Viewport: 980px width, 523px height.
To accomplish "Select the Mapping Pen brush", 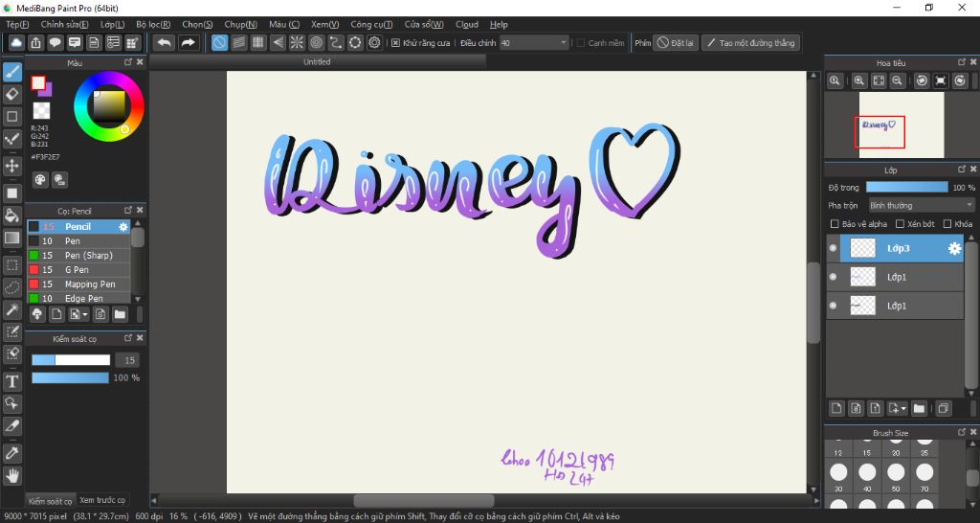I will pyautogui.click(x=78, y=284).
